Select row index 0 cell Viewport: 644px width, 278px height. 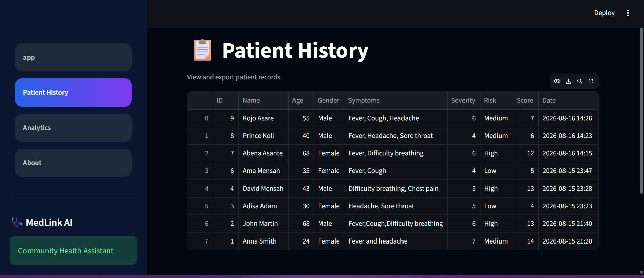coord(200,118)
